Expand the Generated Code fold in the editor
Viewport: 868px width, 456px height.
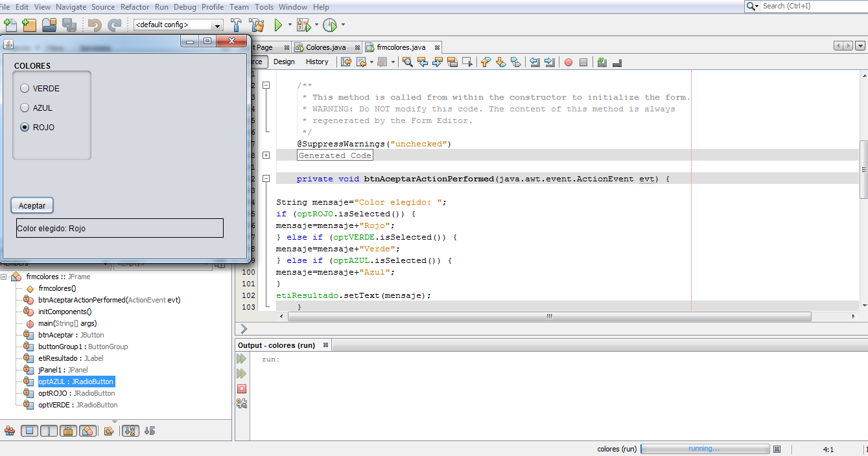pos(266,155)
